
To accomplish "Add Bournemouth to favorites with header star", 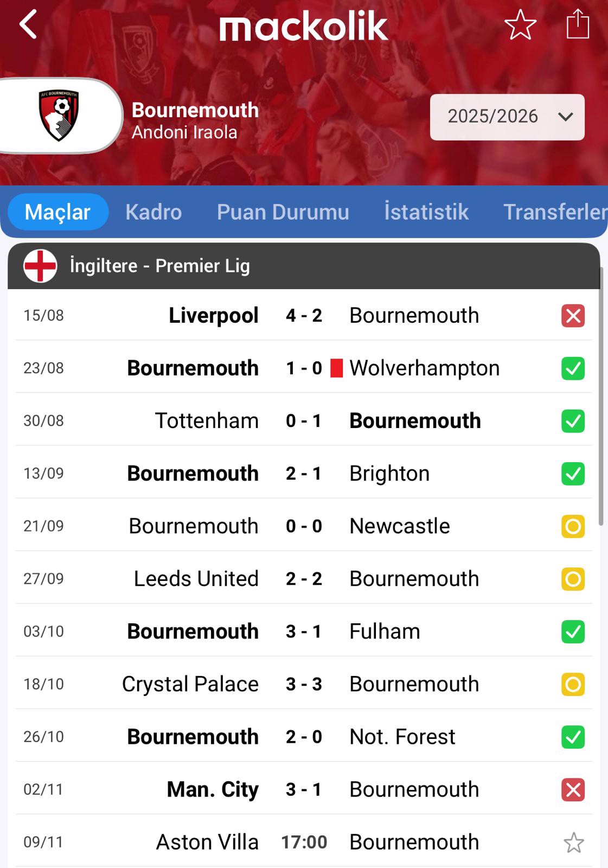I will coord(520,25).
